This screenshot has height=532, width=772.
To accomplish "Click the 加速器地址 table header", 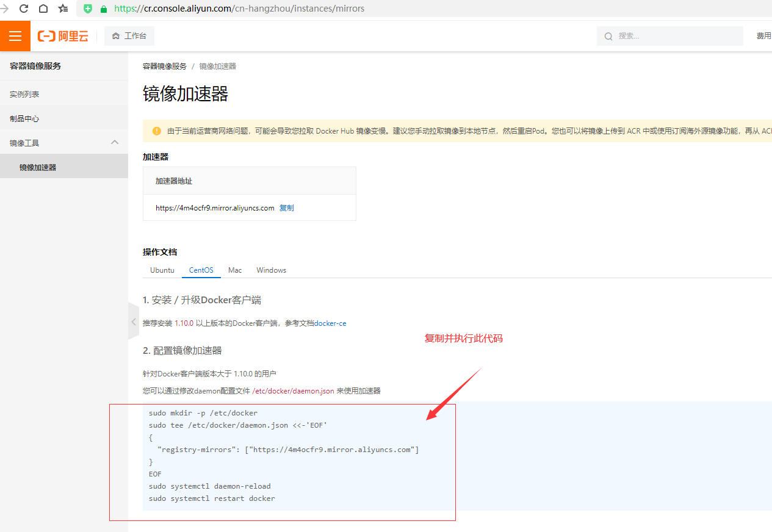I will click(x=174, y=181).
